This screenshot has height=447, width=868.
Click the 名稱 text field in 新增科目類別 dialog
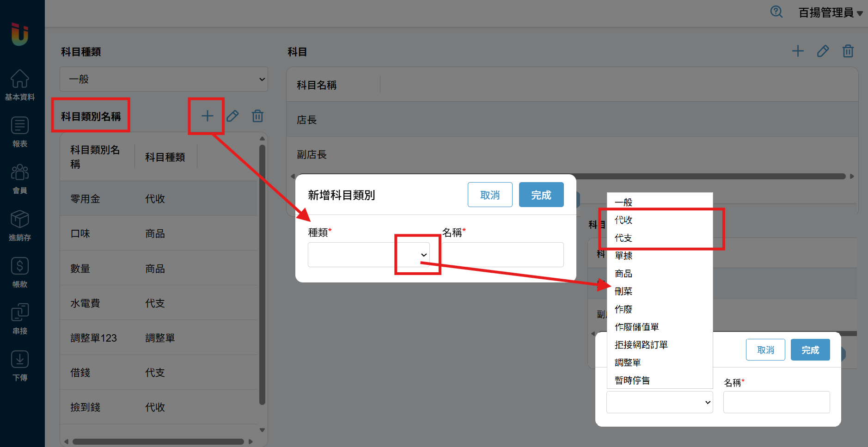(502, 255)
